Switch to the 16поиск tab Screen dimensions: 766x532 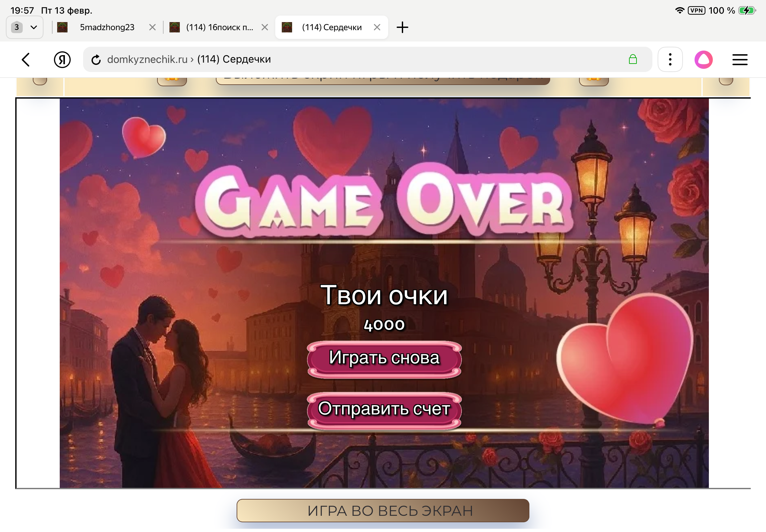tap(219, 27)
